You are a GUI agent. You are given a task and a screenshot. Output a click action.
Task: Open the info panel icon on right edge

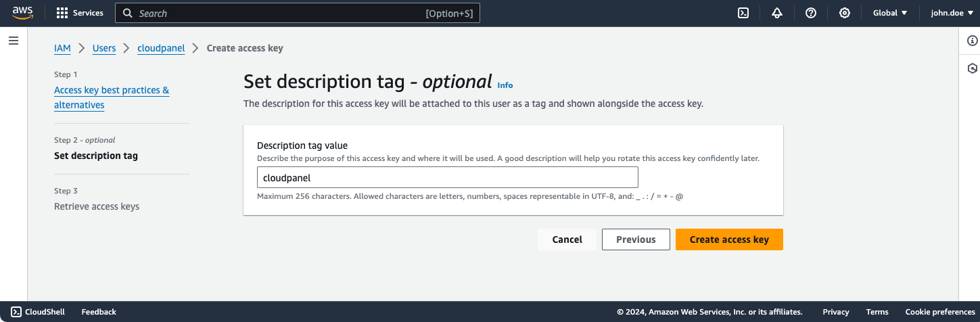(972, 41)
